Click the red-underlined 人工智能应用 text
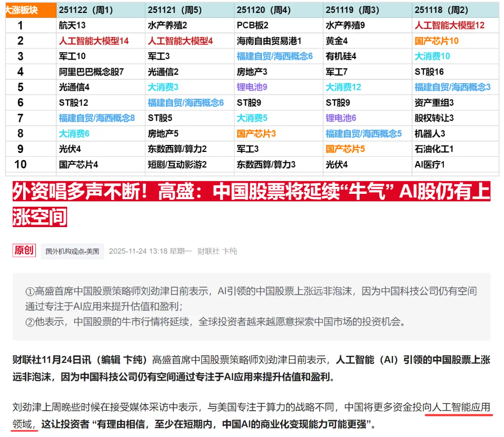The width and height of the screenshot is (504, 437). [x=461, y=406]
